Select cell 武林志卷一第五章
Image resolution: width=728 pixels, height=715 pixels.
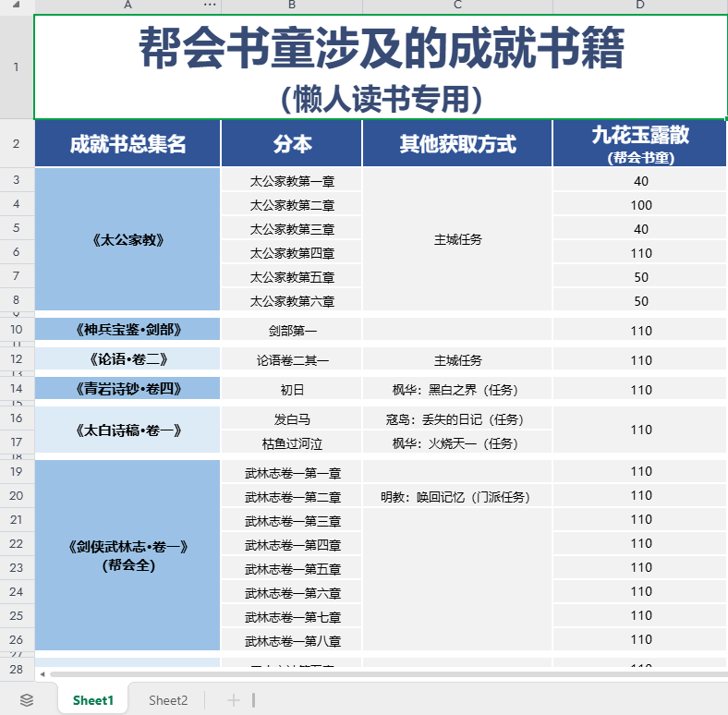click(x=292, y=568)
